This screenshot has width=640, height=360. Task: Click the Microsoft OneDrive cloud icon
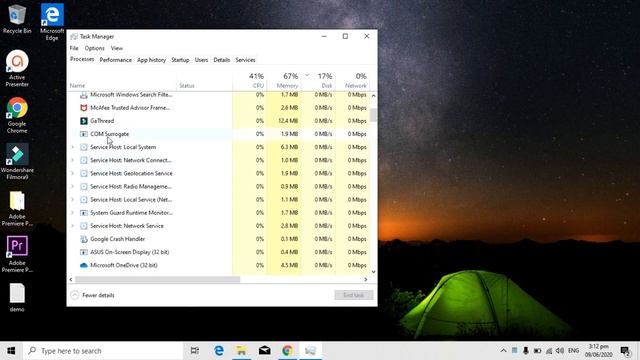point(84,265)
